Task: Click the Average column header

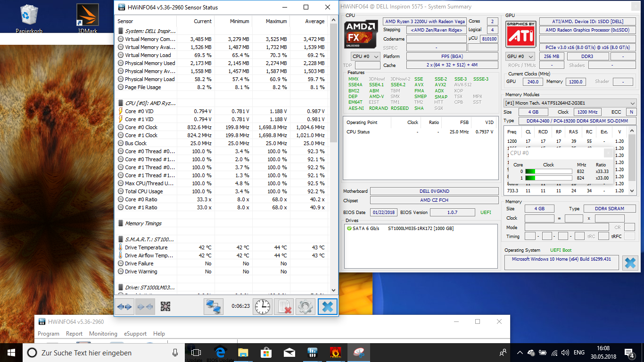Action: click(x=314, y=21)
